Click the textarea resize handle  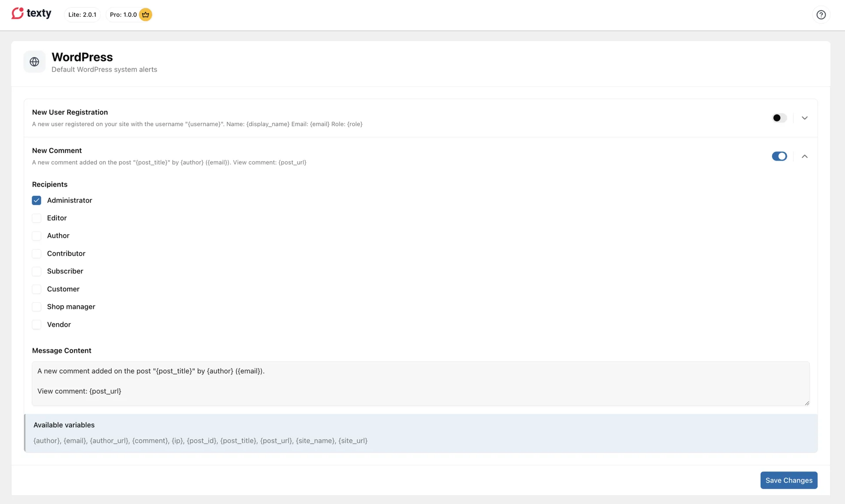807,403
